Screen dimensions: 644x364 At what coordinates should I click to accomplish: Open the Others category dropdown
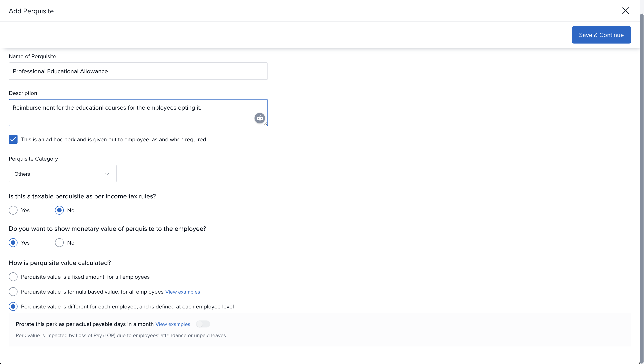[x=58, y=174]
